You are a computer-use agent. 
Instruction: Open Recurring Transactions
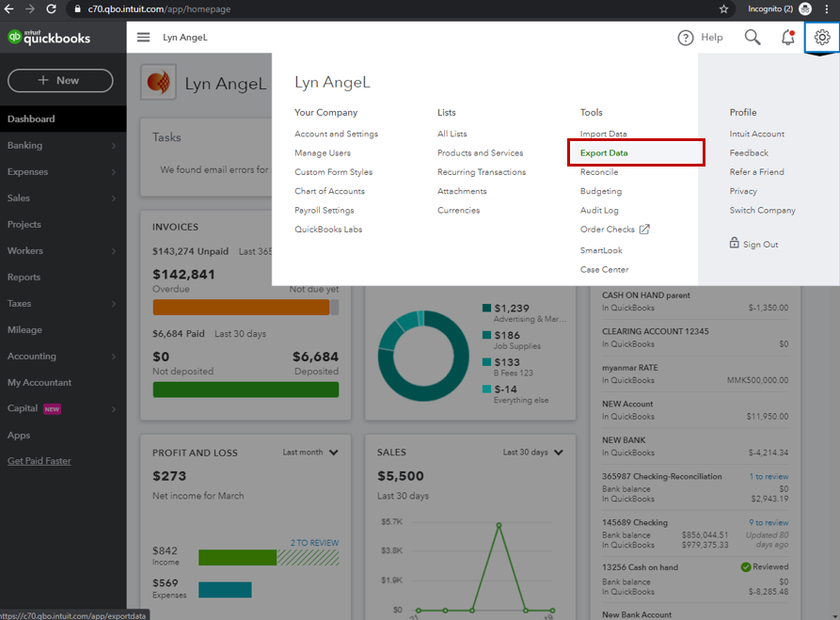click(482, 172)
